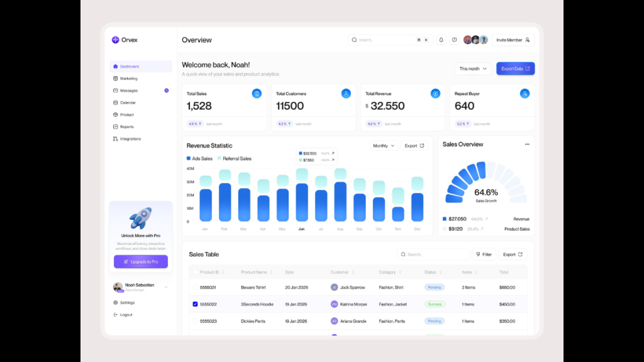Click Noah Sebastian profile avatar
This screenshot has height=362, width=644.
pyautogui.click(x=118, y=287)
